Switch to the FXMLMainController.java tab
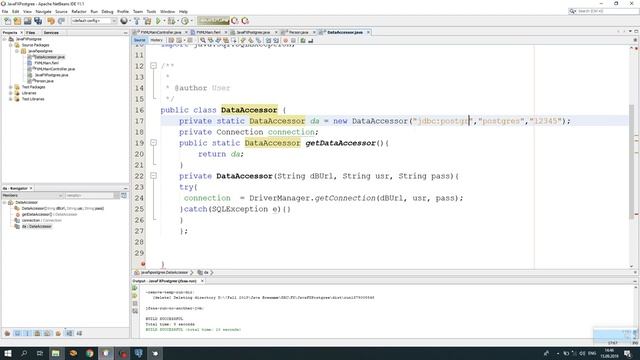Image resolution: width=640 pixels, height=360 pixels. (160, 32)
